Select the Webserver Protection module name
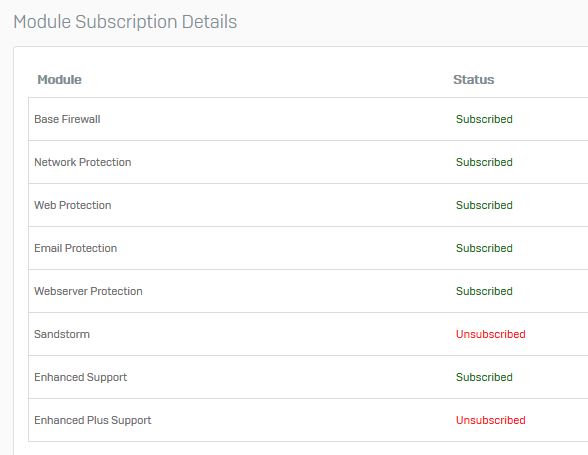 tap(88, 291)
